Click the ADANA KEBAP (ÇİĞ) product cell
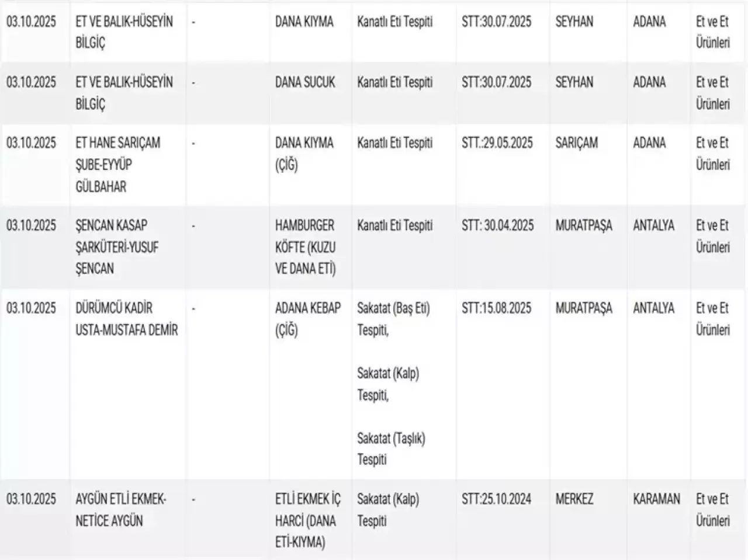This screenshot has height=560, width=748. point(307,319)
